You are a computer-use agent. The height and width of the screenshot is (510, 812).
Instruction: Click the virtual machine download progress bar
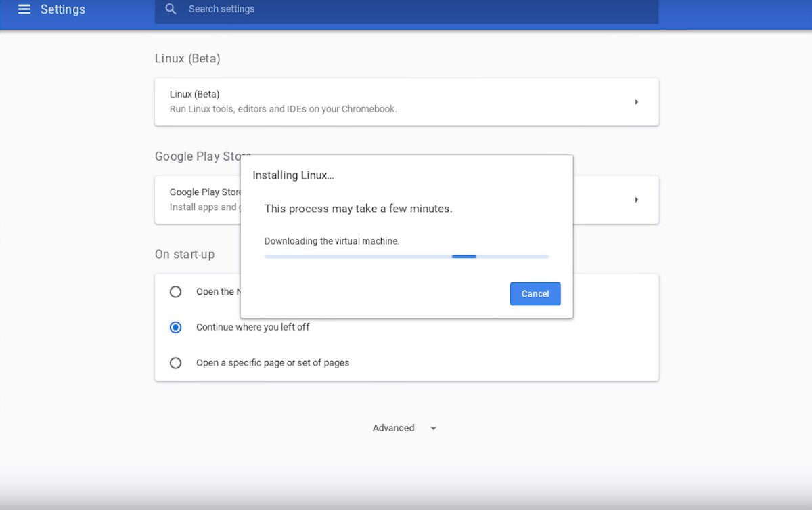[x=406, y=256]
